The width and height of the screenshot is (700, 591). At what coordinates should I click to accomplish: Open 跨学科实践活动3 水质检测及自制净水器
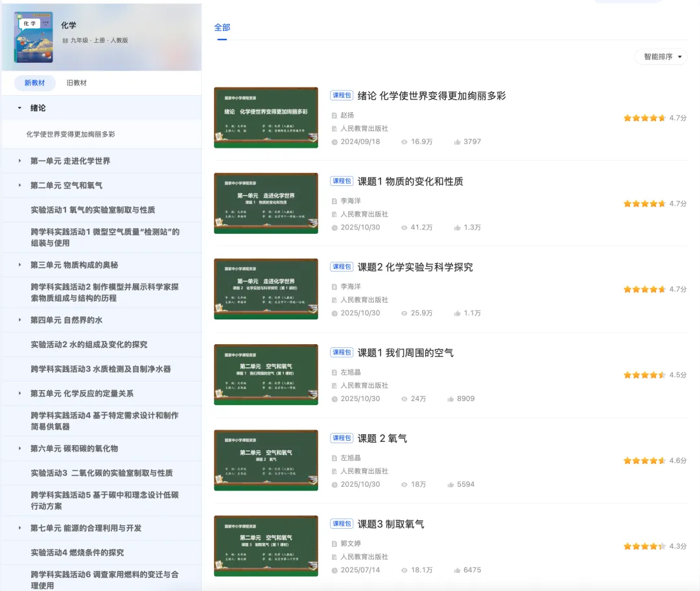(100, 369)
